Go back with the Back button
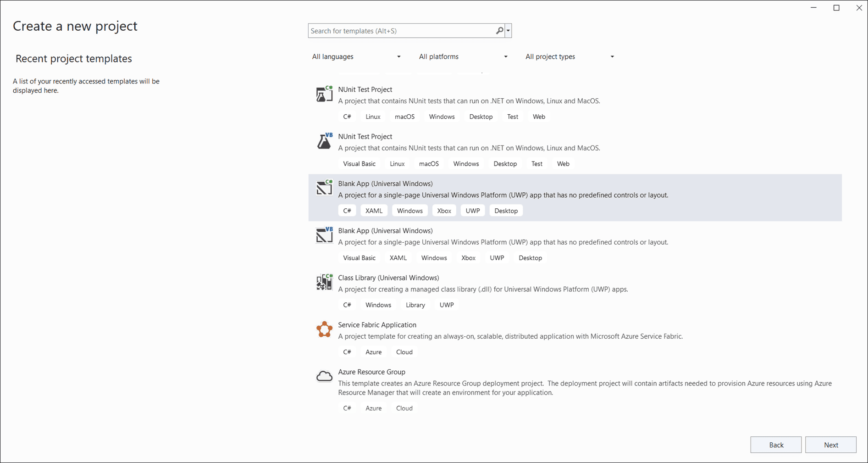Image resolution: width=868 pixels, height=463 pixels. (776, 445)
